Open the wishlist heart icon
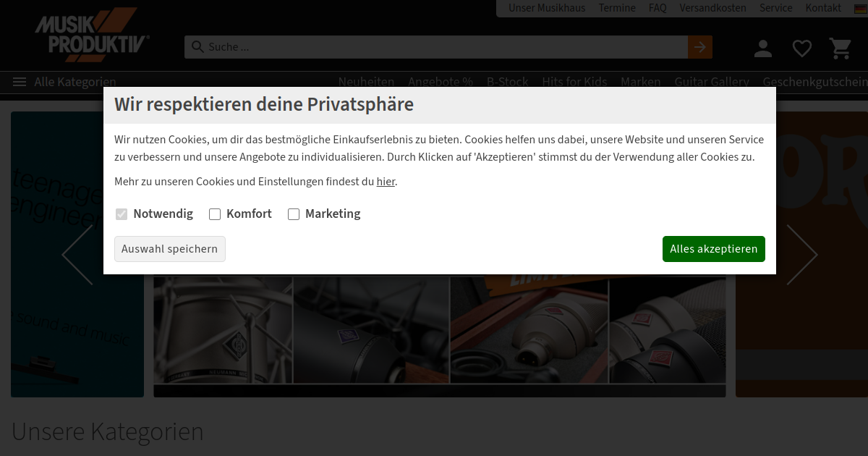 (x=802, y=48)
